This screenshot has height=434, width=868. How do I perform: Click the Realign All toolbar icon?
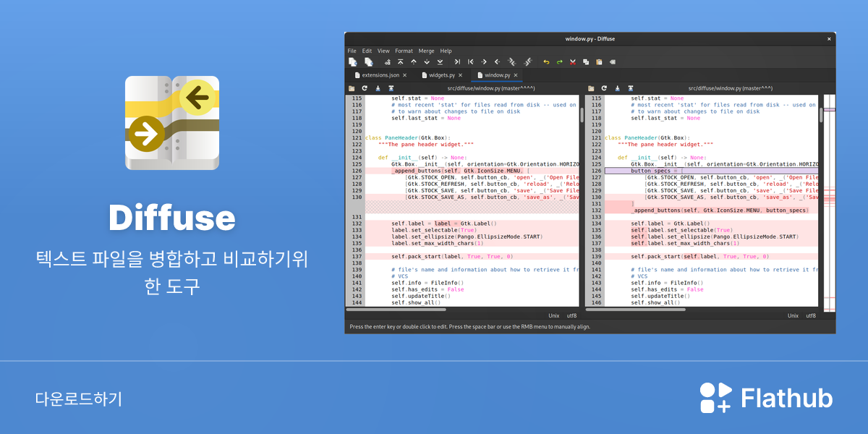pyautogui.click(x=388, y=62)
